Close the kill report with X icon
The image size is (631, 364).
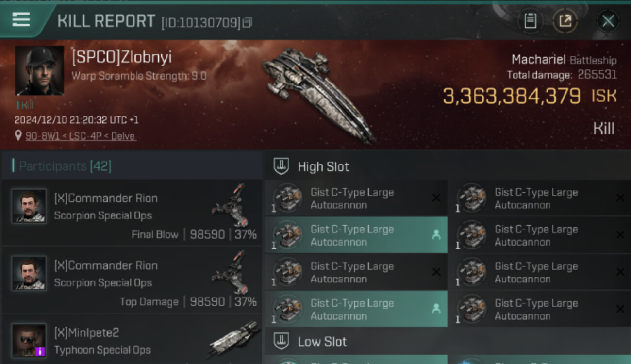[608, 21]
